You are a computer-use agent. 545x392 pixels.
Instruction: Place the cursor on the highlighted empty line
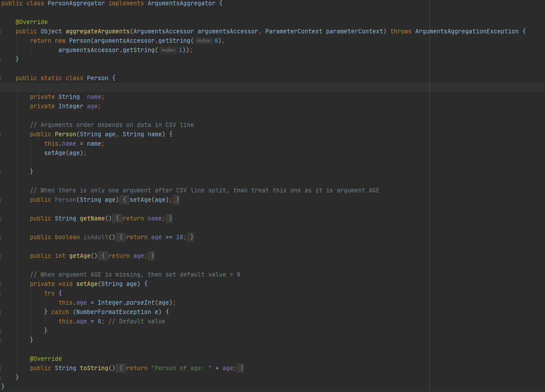223,87
